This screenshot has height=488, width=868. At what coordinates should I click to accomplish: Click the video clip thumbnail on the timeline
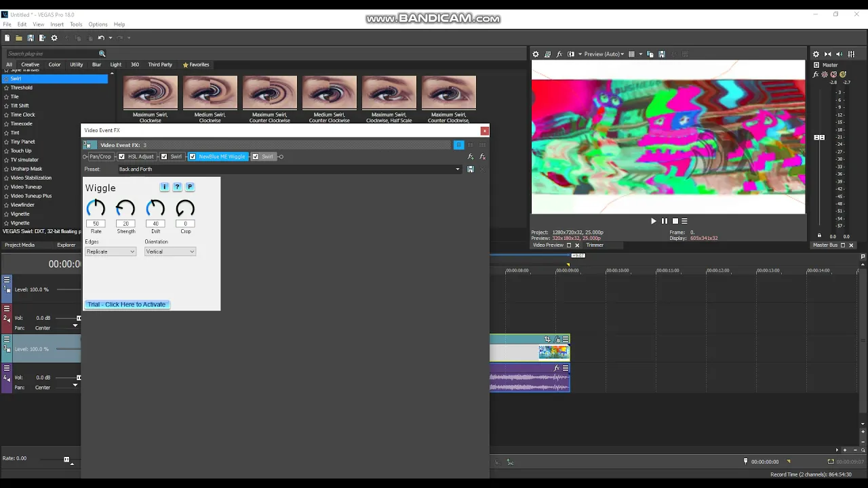click(553, 352)
